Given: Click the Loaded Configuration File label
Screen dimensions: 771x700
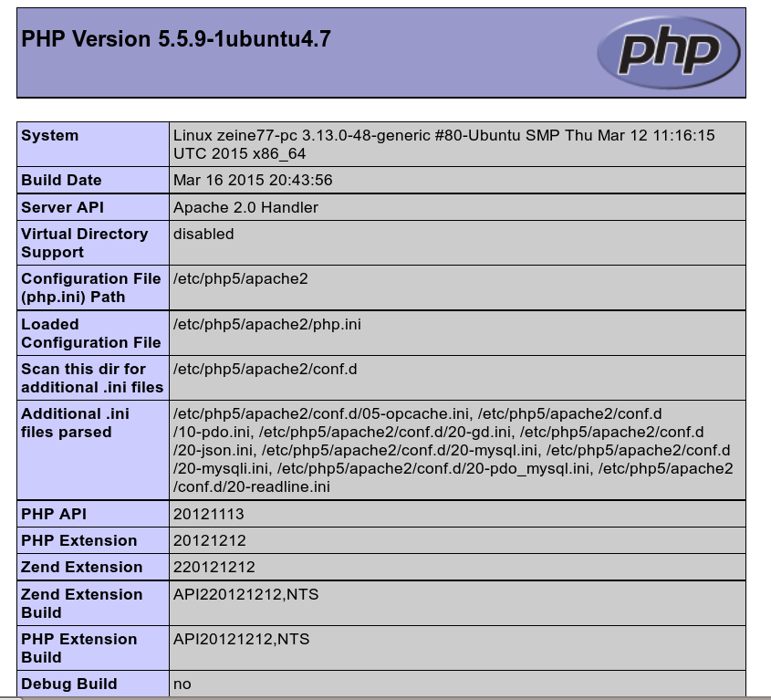Looking at the screenshot, I should pos(90,333).
